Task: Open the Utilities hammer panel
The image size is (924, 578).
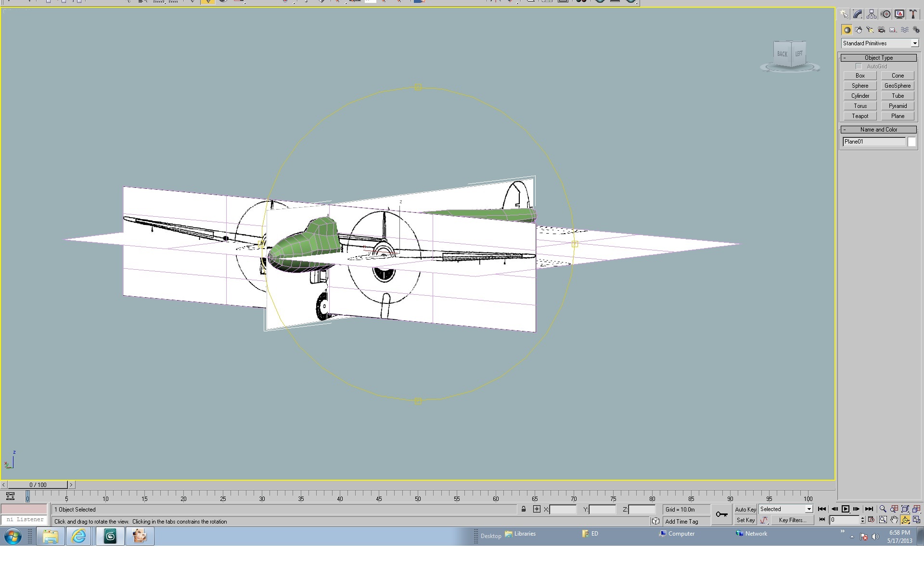Action: click(913, 14)
